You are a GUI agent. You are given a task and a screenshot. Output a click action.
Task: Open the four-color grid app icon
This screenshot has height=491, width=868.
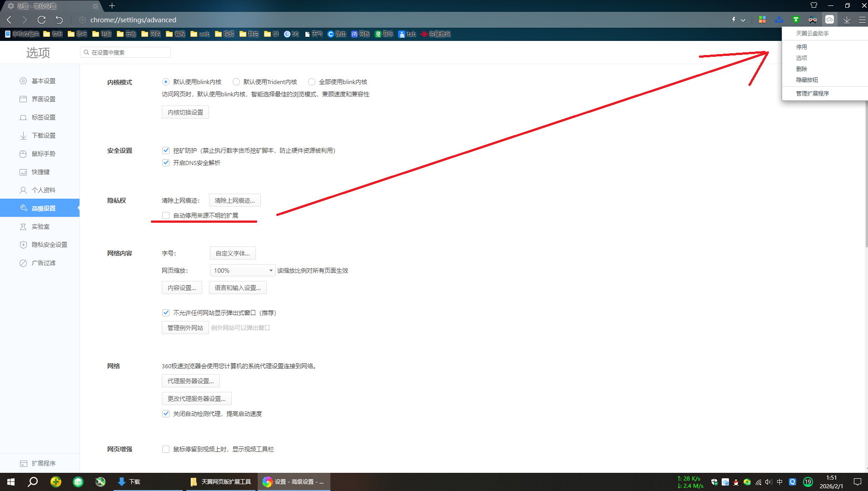point(762,20)
